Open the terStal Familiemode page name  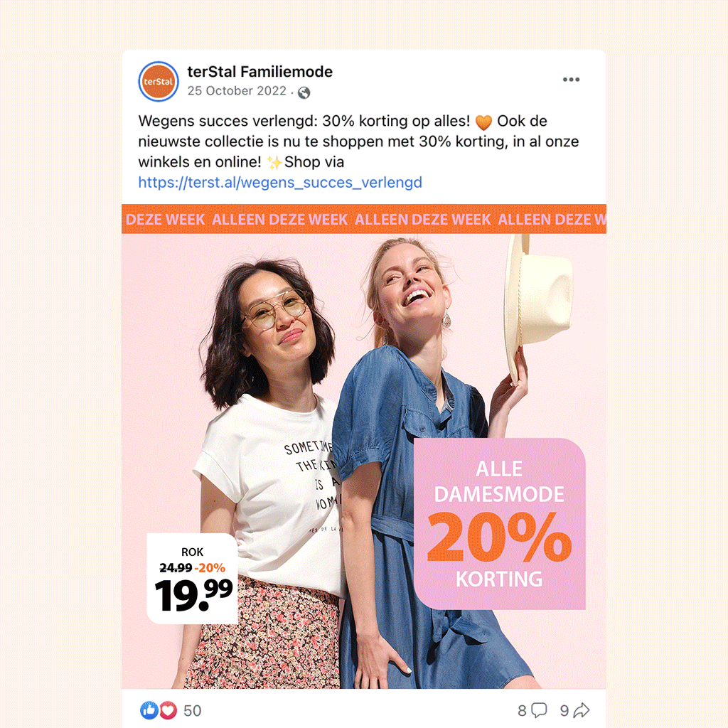259,72
